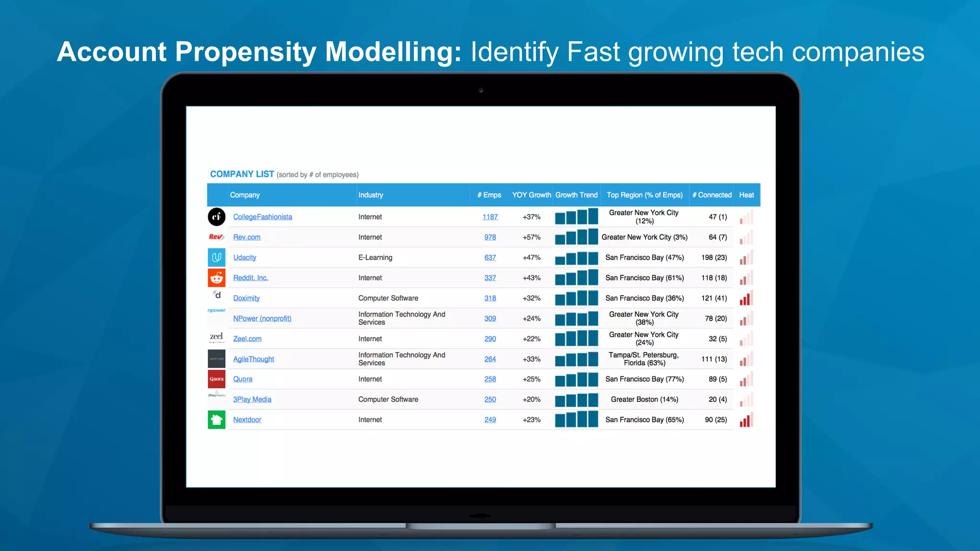Click the heat indicator for Zeel.com

(746, 339)
